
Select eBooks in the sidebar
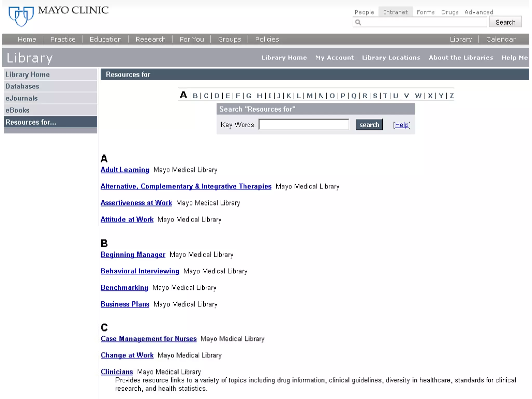tap(50, 110)
